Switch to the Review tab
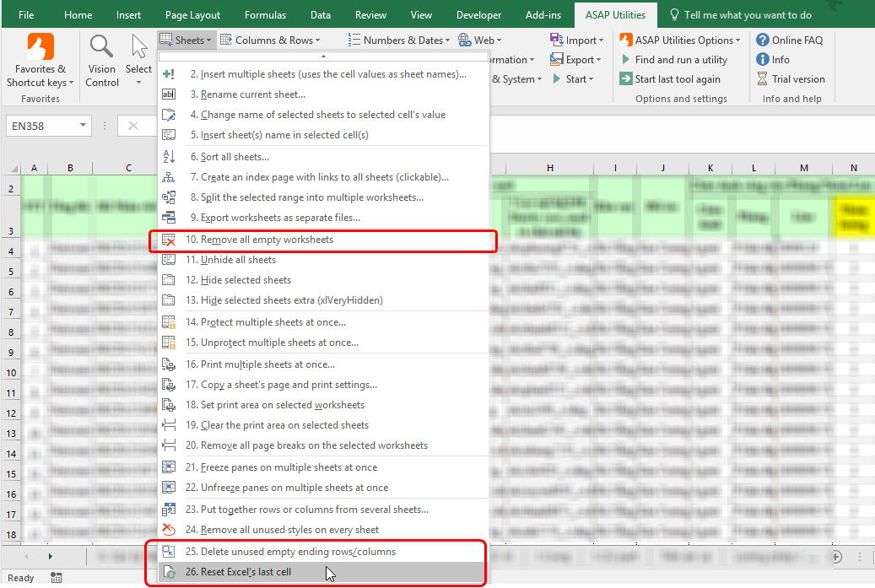The image size is (875, 588). (370, 15)
